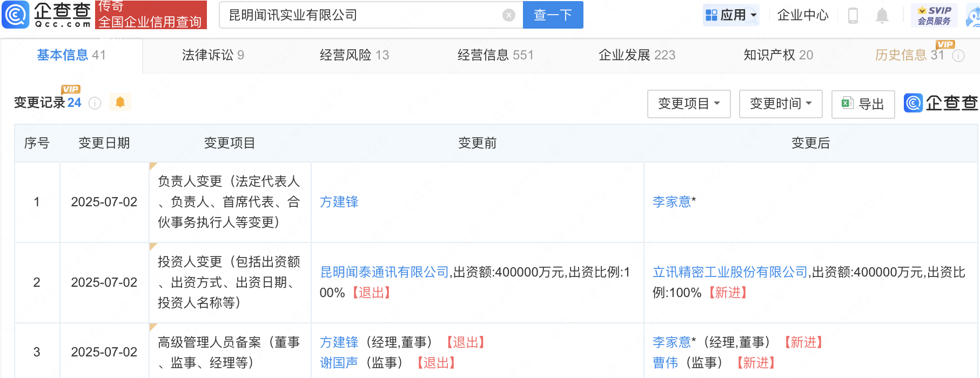Click the info icon next to 历史信息
This screenshot has width=980, height=378.
958,56
